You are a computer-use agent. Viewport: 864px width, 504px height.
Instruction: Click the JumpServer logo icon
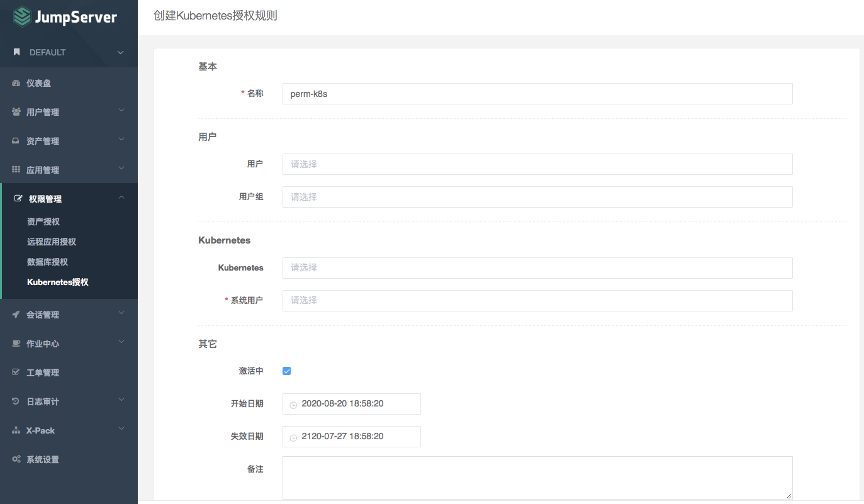[x=22, y=16]
